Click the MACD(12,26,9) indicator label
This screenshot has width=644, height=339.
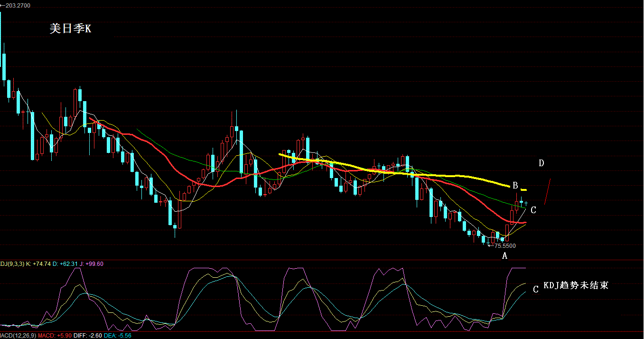18,335
